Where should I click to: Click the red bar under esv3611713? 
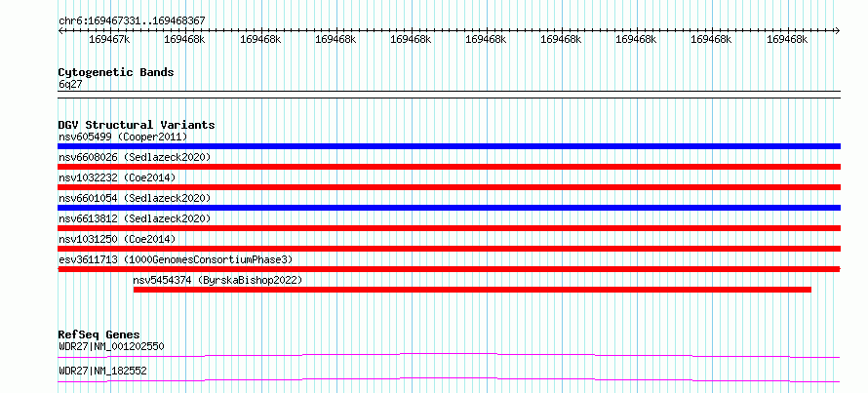[x=449, y=269]
